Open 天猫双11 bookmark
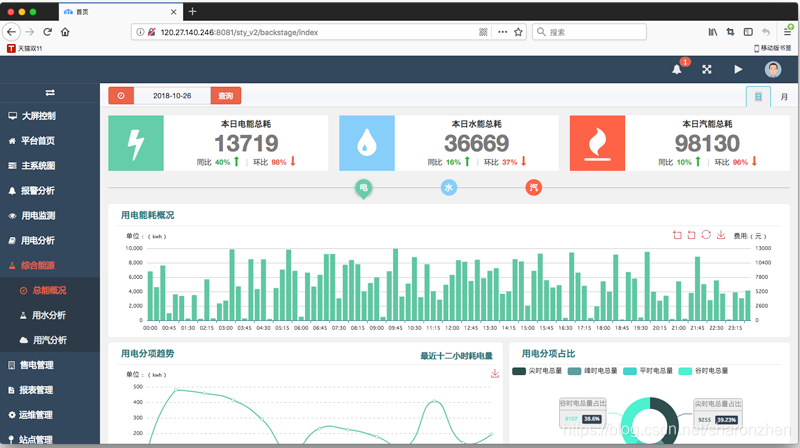The width and height of the screenshot is (800, 448). [24, 48]
